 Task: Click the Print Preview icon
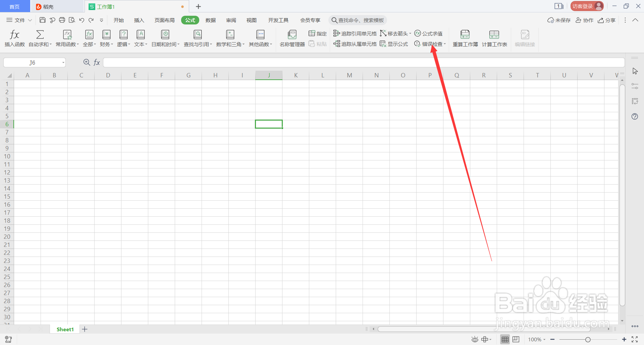(x=72, y=20)
